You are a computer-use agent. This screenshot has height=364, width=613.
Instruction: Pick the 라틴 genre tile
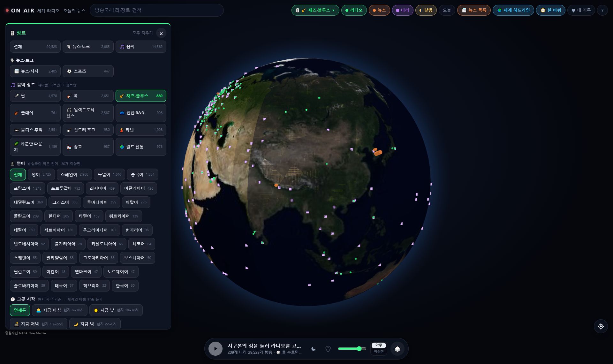point(141,130)
